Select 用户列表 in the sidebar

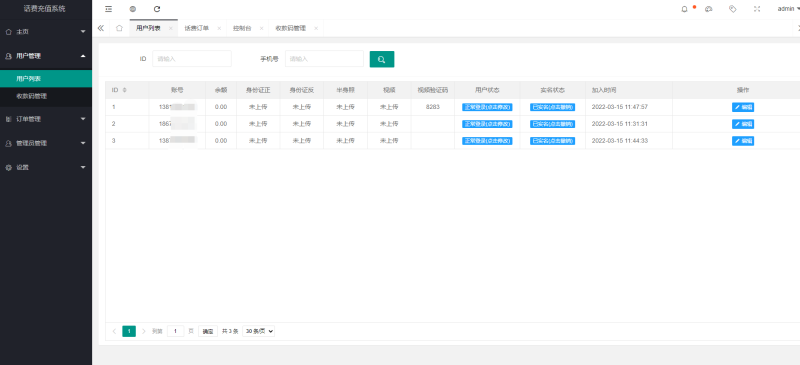point(46,79)
